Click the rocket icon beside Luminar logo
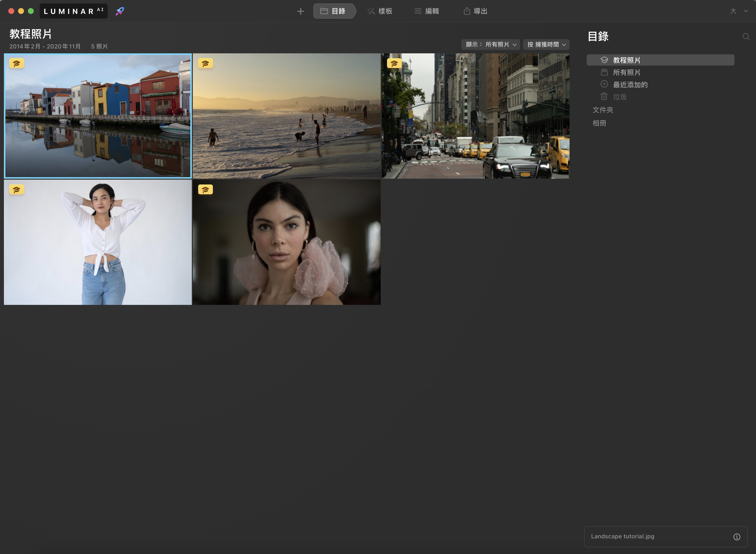The width and height of the screenshot is (756, 554). point(120,11)
